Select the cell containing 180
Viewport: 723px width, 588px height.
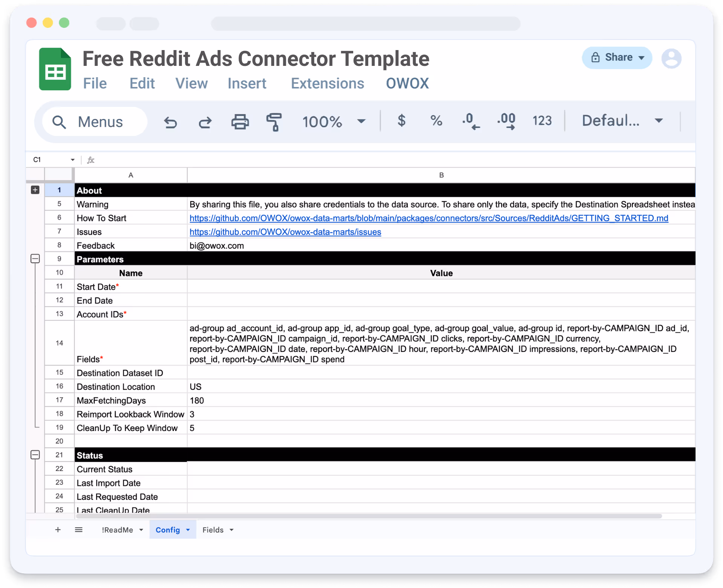click(x=441, y=400)
